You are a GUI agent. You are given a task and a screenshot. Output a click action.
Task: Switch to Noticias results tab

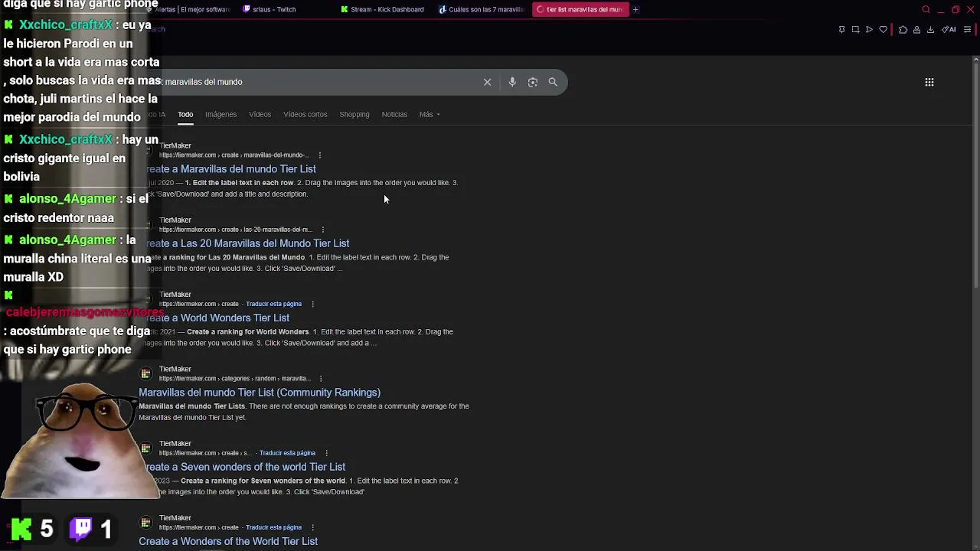(394, 115)
